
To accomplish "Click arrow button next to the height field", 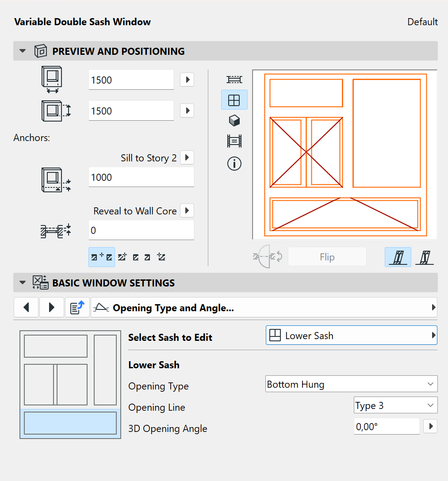I will pyautogui.click(x=187, y=111).
